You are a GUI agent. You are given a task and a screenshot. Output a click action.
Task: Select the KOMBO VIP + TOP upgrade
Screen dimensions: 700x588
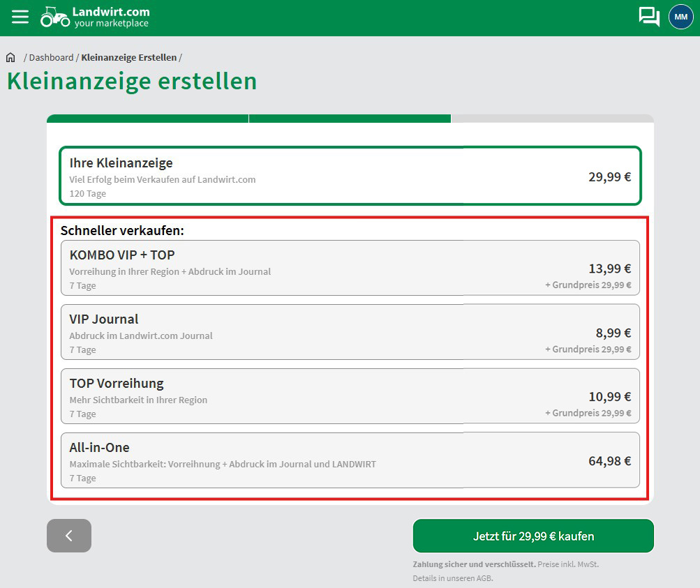(350, 268)
